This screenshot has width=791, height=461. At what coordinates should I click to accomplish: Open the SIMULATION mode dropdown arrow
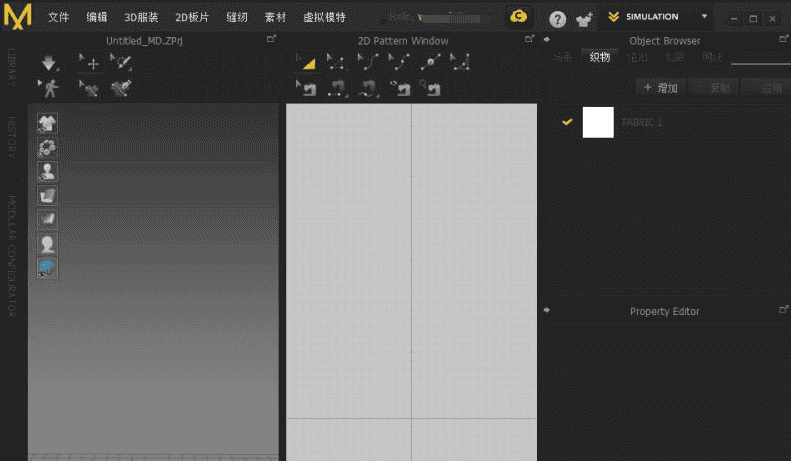(705, 17)
